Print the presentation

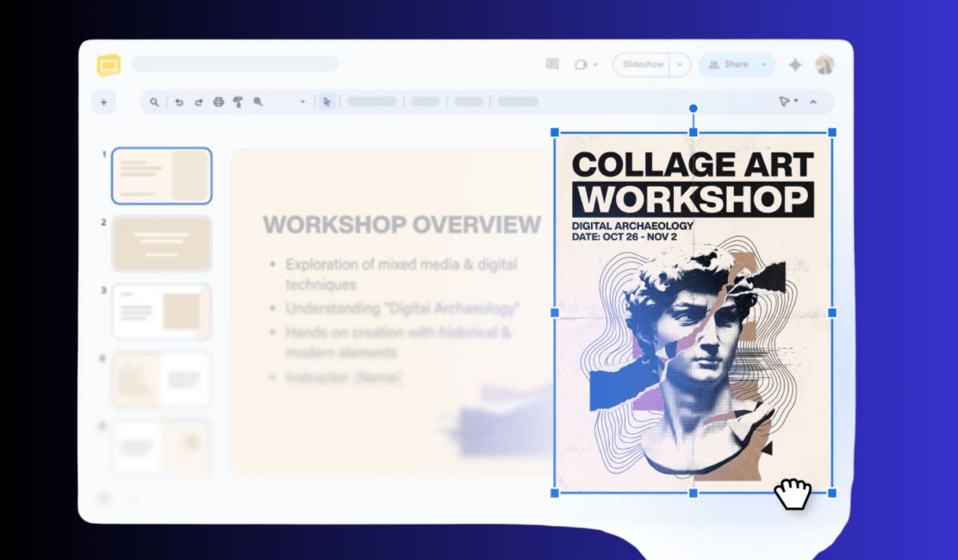pos(218,102)
